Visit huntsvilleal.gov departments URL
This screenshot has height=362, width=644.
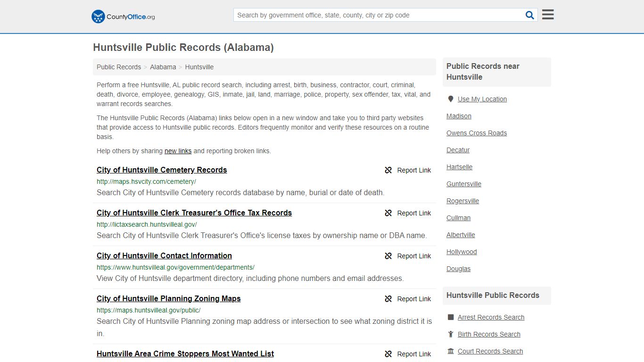175,267
